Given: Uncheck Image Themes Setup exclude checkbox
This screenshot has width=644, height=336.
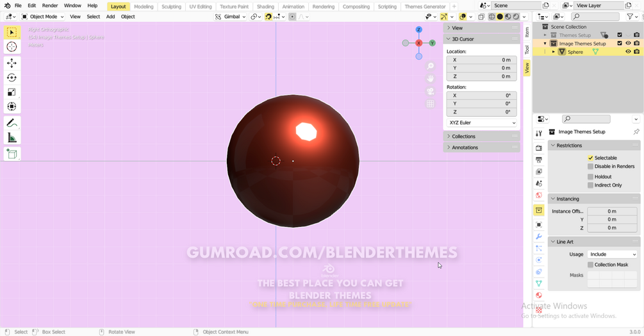Looking at the screenshot, I should tap(620, 43).
